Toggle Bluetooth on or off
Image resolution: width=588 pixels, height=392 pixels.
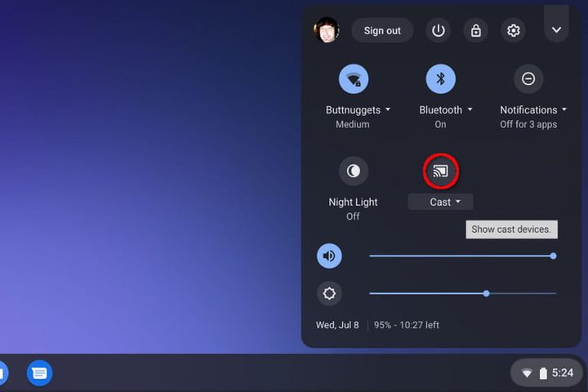point(441,78)
